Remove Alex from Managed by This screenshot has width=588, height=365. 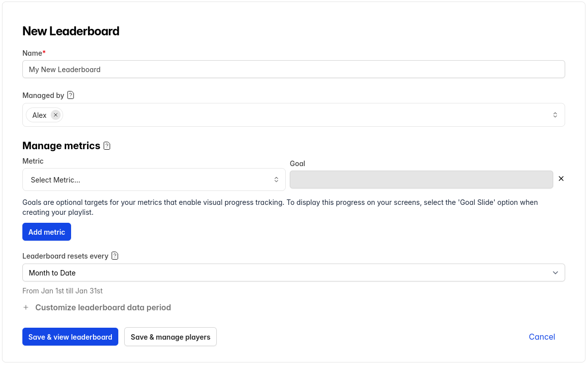(56, 115)
